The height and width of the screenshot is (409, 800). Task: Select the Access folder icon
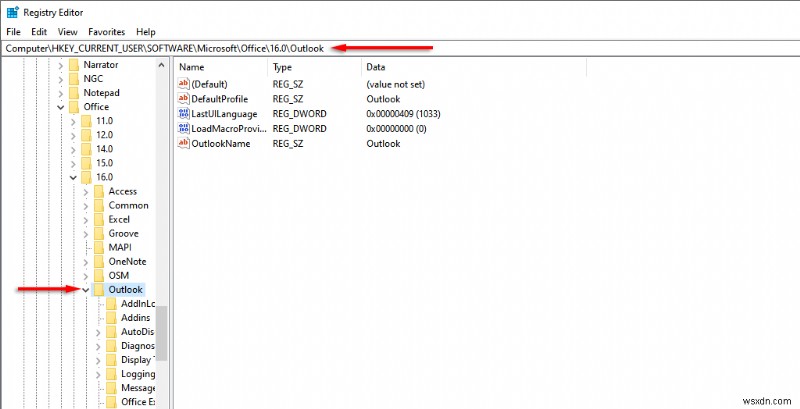99,192
